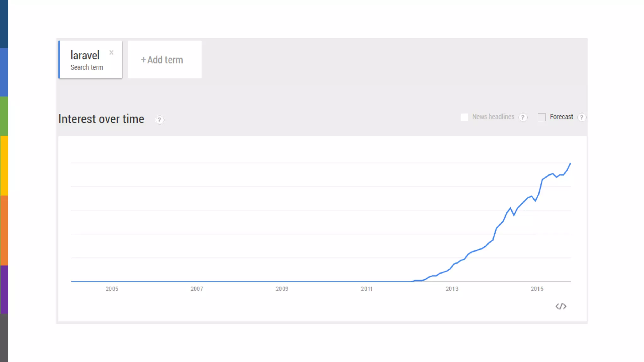This screenshot has height=362, width=644.
Task: Select the yellow stripe in the left bar
Action: tap(4, 166)
